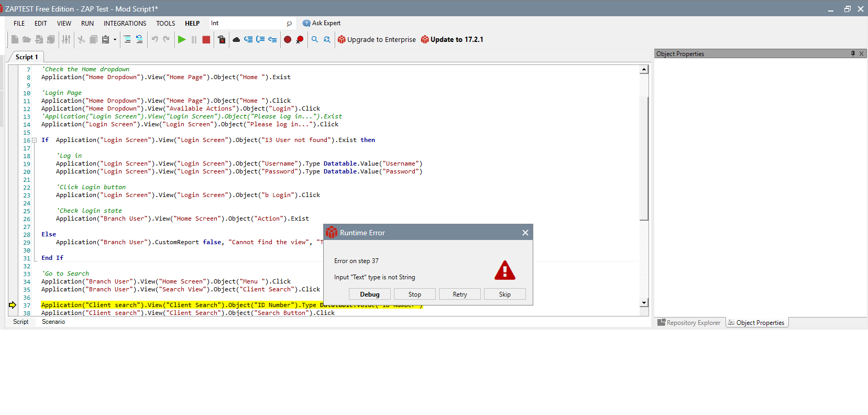Click the Find magnifier icon
The image size is (868, 415).
pos(315,39)
